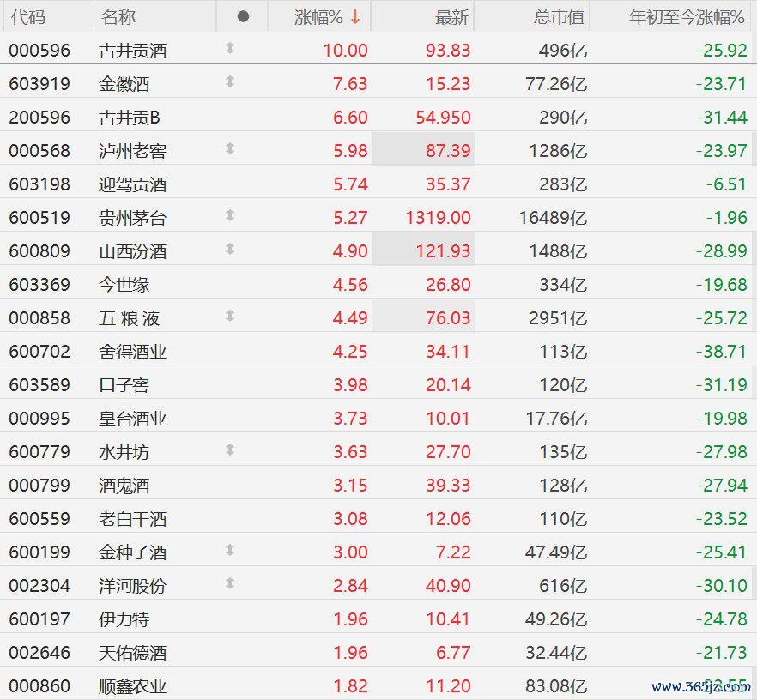
Task: Click year-to-date change -30.10
Action: 721,586
